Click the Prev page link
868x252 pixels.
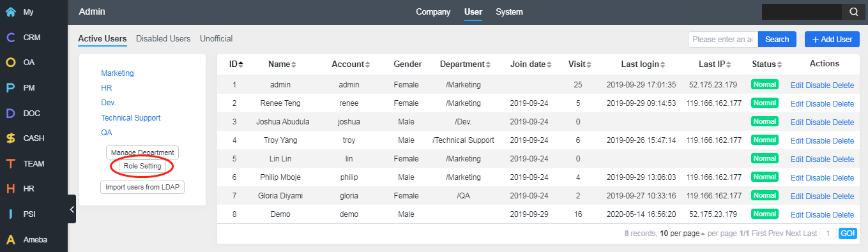[x=776, y=233]
